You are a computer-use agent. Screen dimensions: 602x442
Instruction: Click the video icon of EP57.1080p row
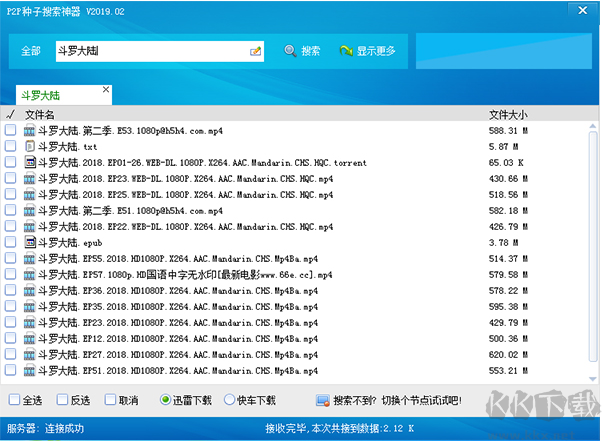pos(30,275)
